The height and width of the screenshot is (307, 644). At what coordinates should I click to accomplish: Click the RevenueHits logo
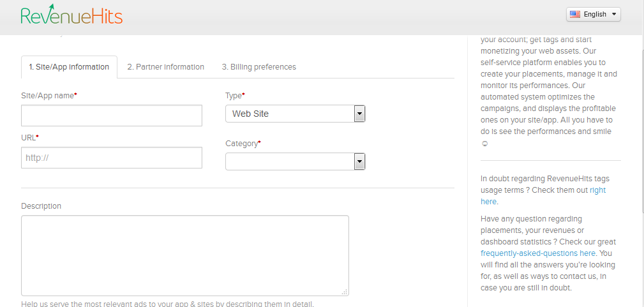[71, 15]
